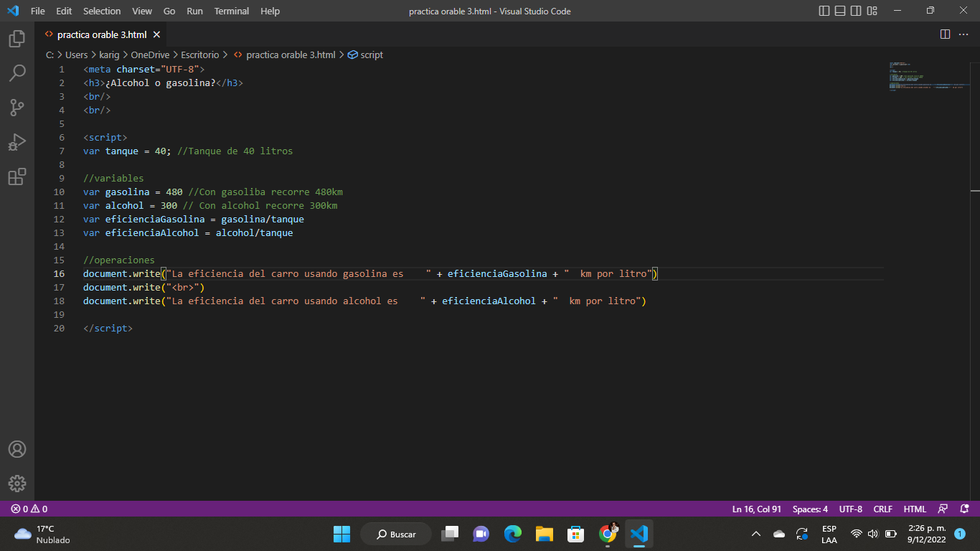Open the Edit menu
The image size is (980, 551).
point(64,11)
